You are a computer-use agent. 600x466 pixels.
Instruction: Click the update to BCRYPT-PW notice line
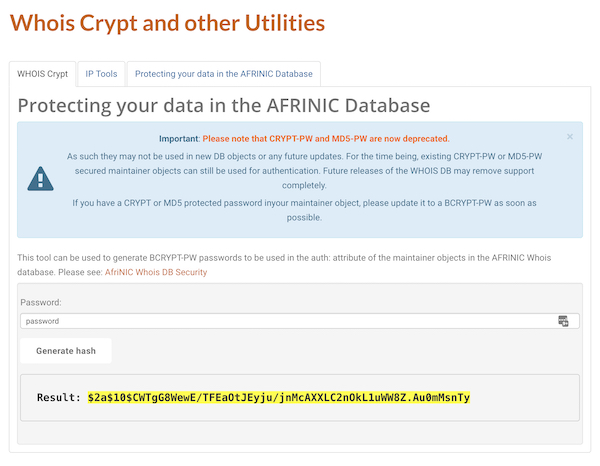click(304, 210)
